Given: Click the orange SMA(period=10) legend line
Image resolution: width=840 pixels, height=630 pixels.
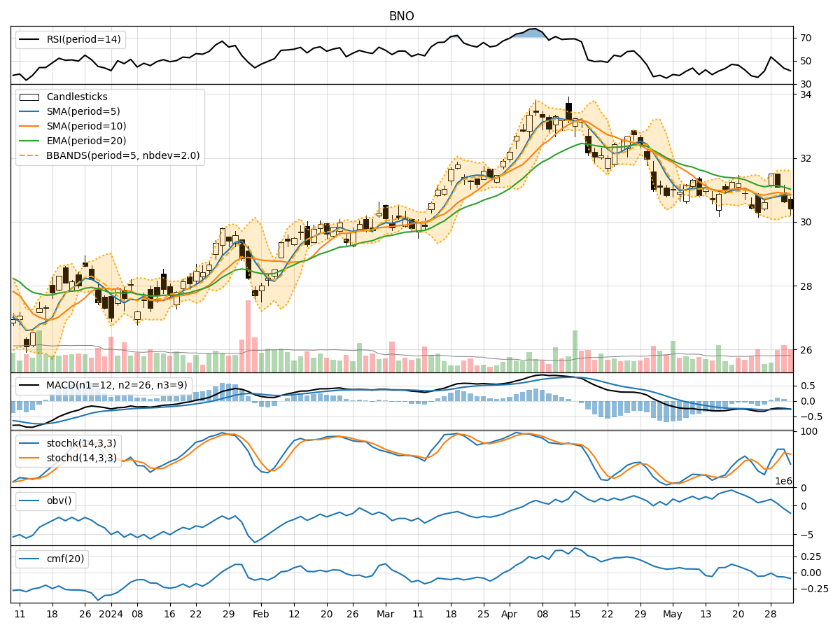Looking at the screenshot, I should point(29,127).
